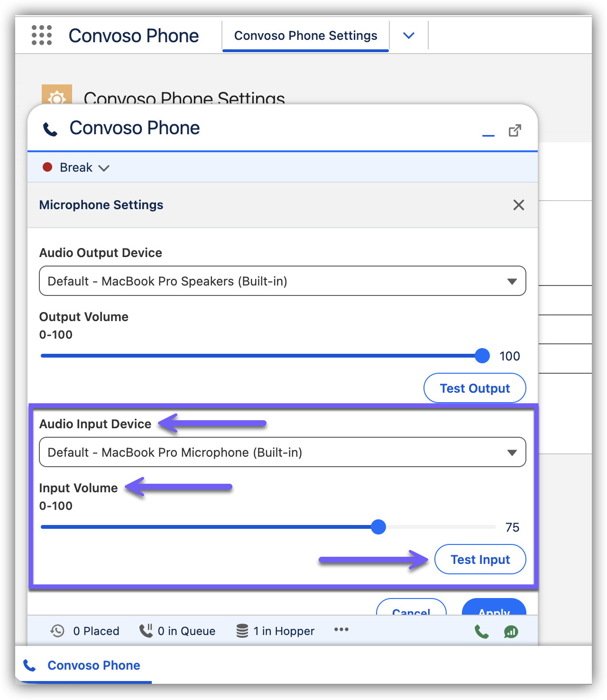Click the green phone call icon
607x700 pixels.
click(x=481, y=631)
